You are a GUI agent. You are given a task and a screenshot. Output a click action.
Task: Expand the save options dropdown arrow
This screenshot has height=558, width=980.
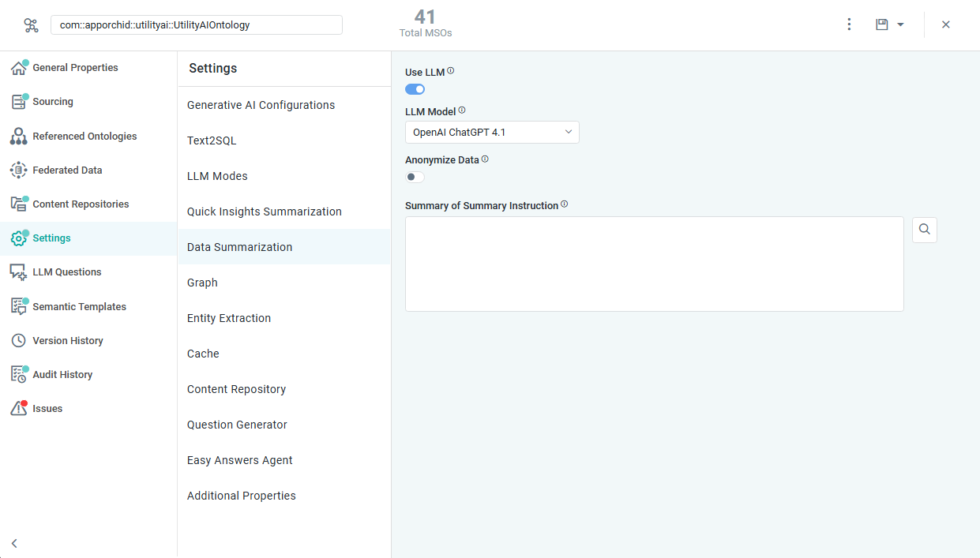(900, 25)
